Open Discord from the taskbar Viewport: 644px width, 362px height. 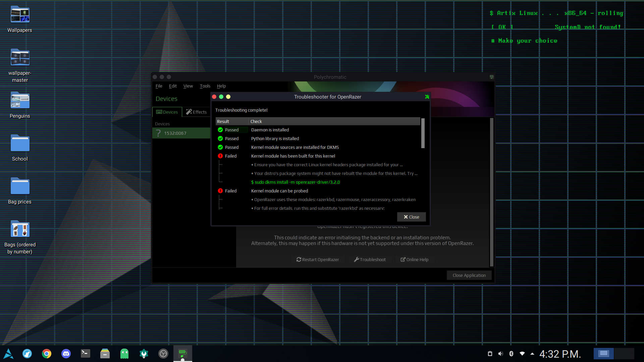[66, 354]
